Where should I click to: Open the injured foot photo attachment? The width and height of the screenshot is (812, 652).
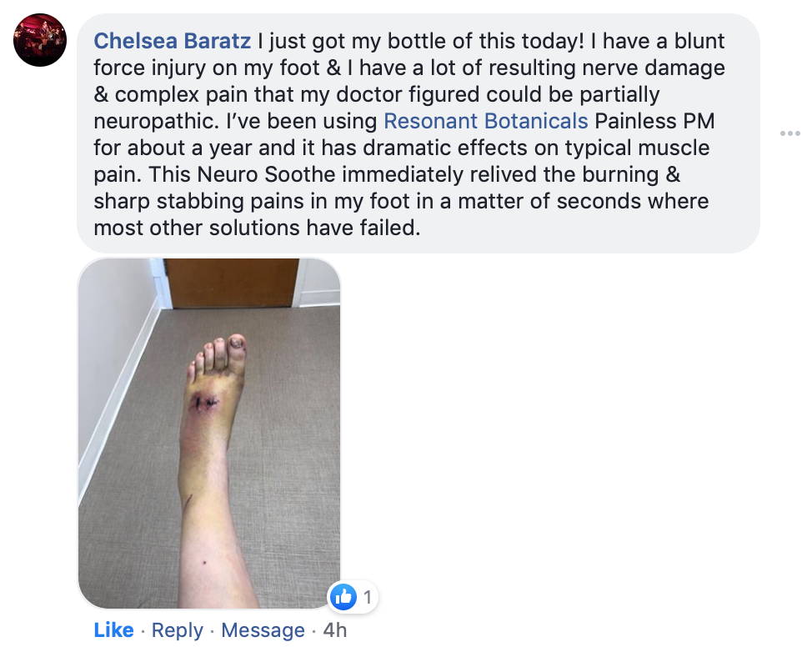209,433
